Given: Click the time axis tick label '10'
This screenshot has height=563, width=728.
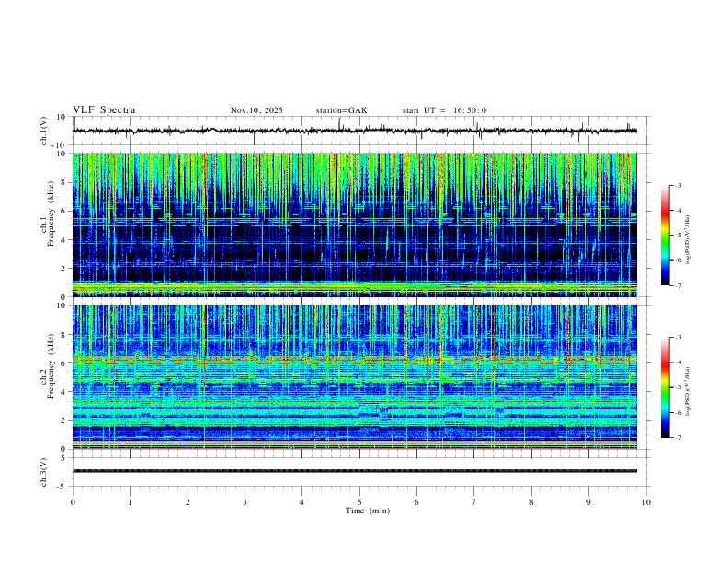Looking at the screenshot, I should coord(646,502).
